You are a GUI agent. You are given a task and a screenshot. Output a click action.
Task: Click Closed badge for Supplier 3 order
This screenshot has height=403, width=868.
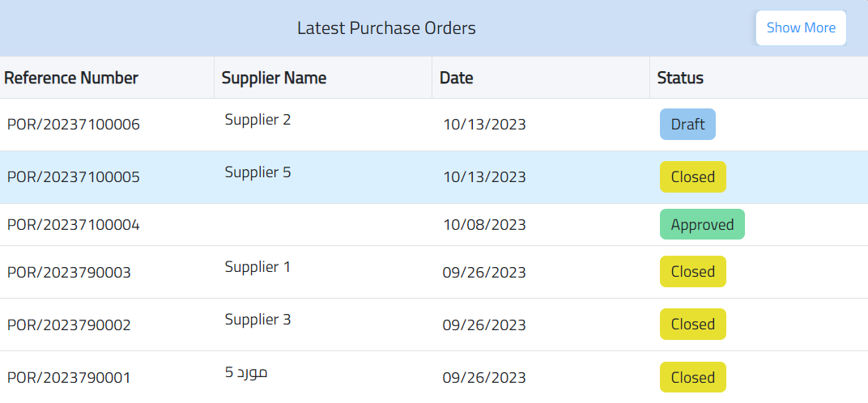692,325
